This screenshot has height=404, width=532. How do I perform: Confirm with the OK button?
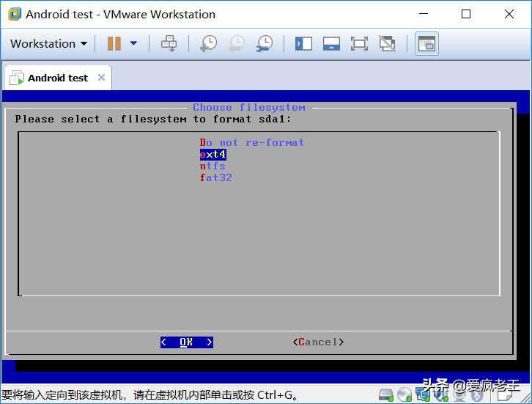[x=187, y=342]
